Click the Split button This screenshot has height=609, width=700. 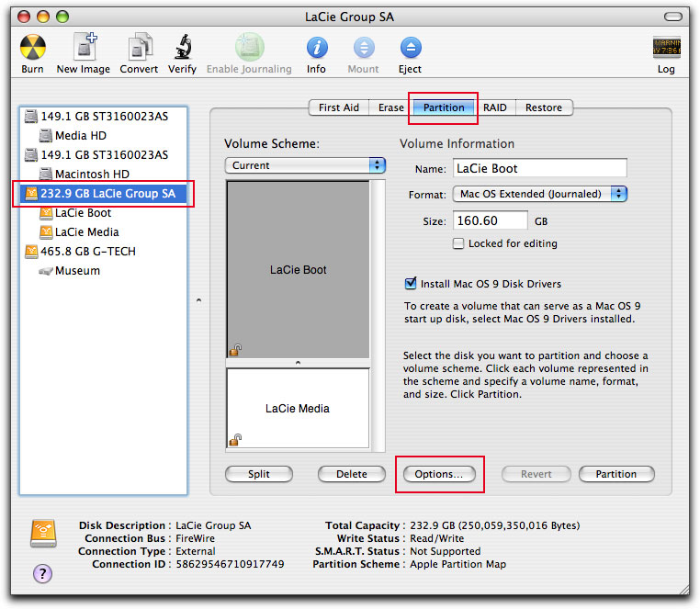259,474
